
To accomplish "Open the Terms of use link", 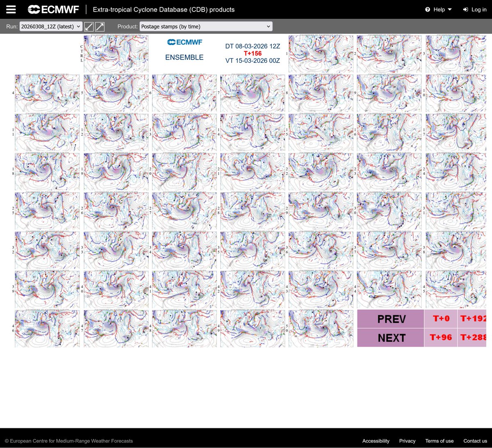I will 439,441.
